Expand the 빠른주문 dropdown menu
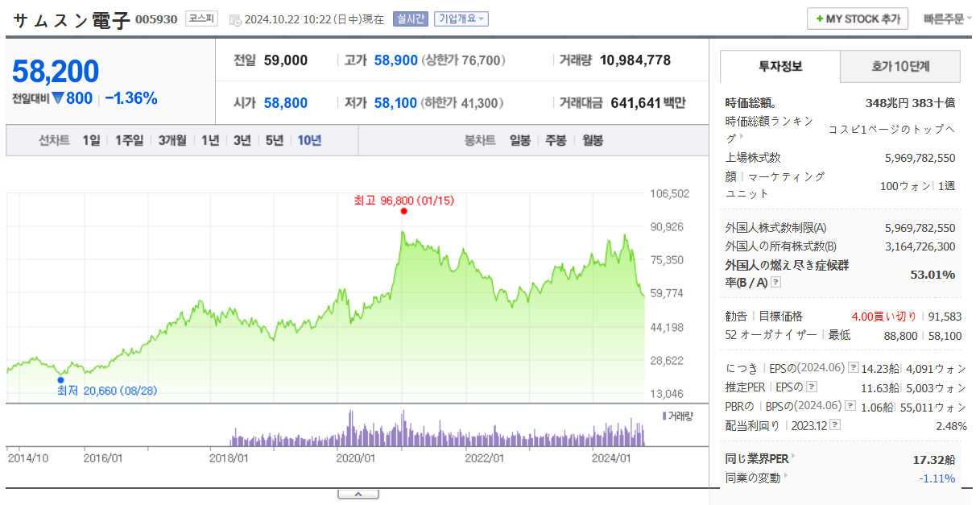Image resolution: width=980 pixels, height=505 pixels. 948,19
